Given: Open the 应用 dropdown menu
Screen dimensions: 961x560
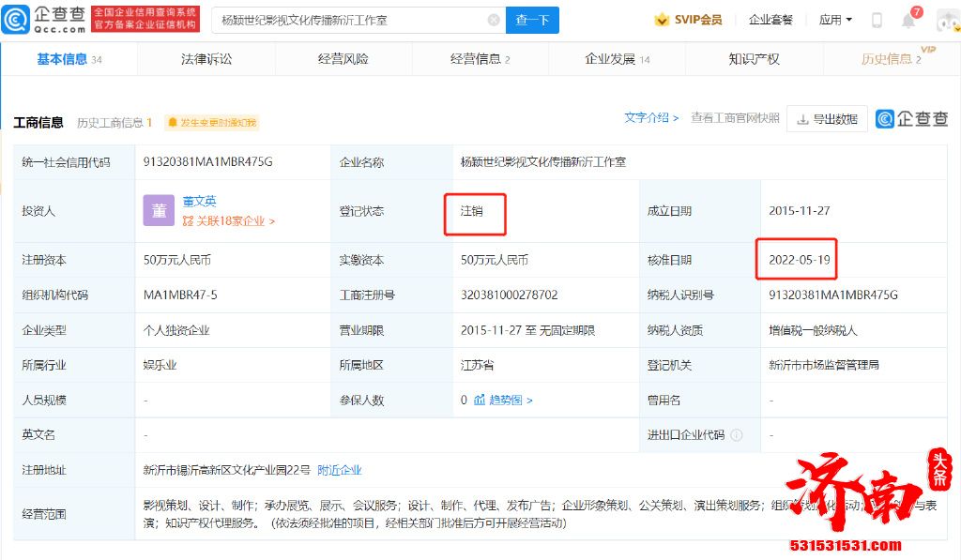Looking at the screenshot, I should coord(835,20).
